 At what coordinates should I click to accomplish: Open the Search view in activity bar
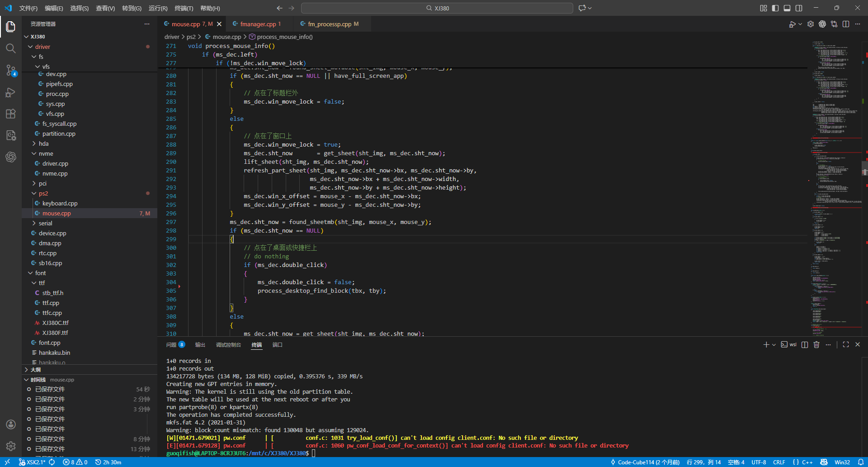click(x=11, y=48)
